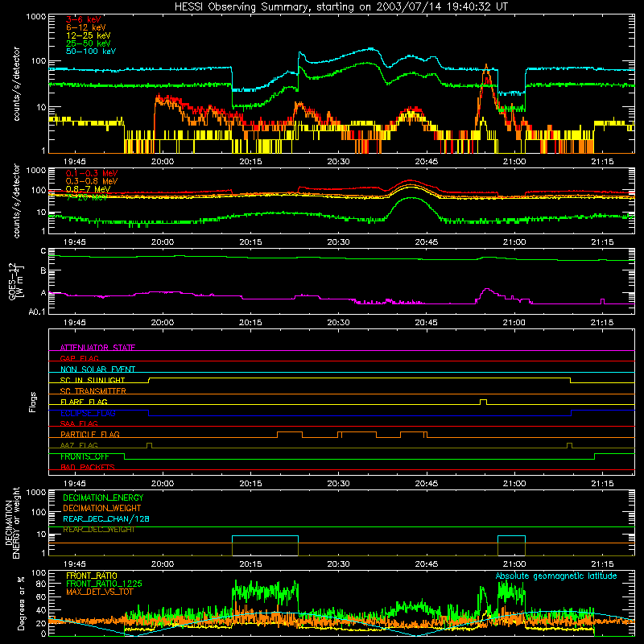Select the FLARE_FLAG label
644x644 pixels.
pos(84,402)
